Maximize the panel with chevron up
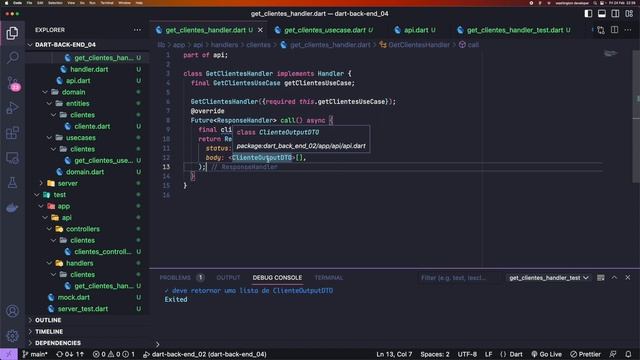The image size is (640, 360). [614, 278]
